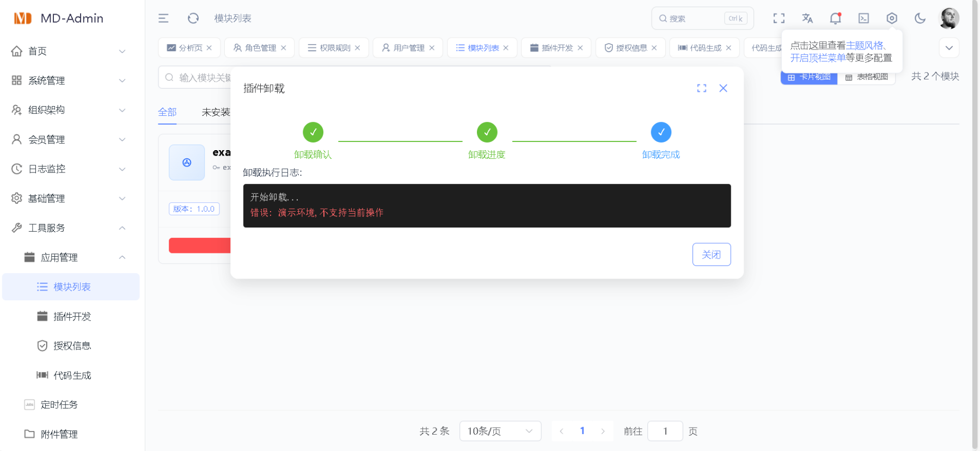Refresh the page using the reload icon
The height and width of the screenshot is (451, 980).
(x=193, y=18)
